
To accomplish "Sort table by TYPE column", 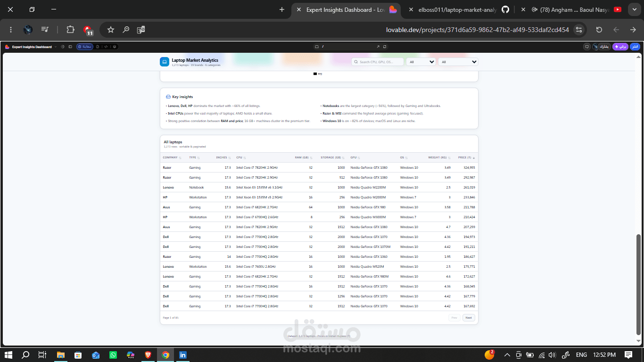I will [x=194, y=157].
